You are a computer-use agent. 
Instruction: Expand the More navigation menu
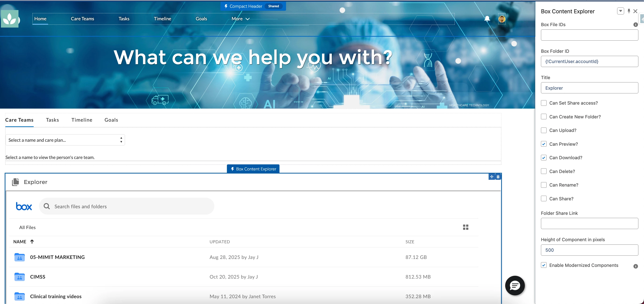tap(240, 19)
